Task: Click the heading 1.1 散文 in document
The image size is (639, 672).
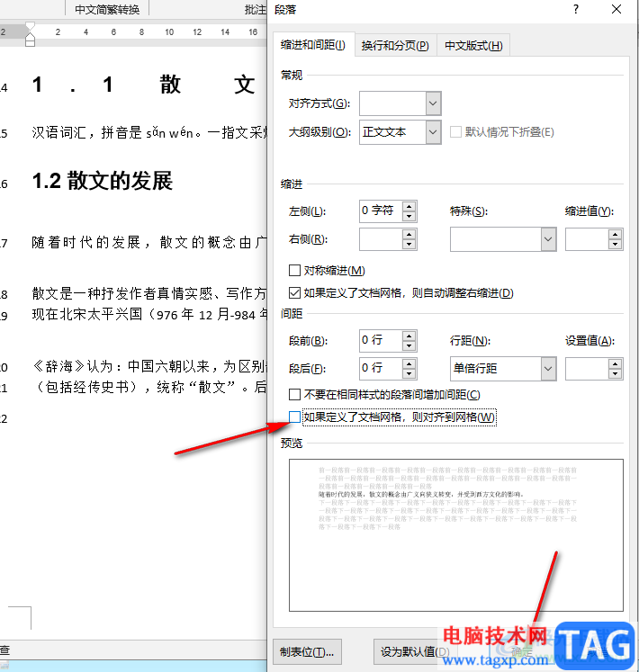Action: coord(144,84)
